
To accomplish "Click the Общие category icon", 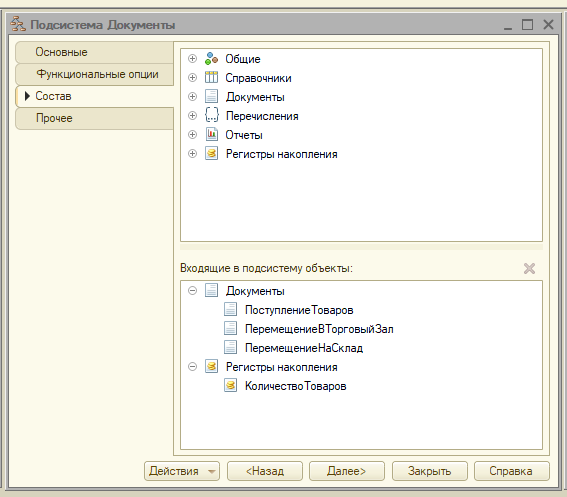I will coord(212,59).
